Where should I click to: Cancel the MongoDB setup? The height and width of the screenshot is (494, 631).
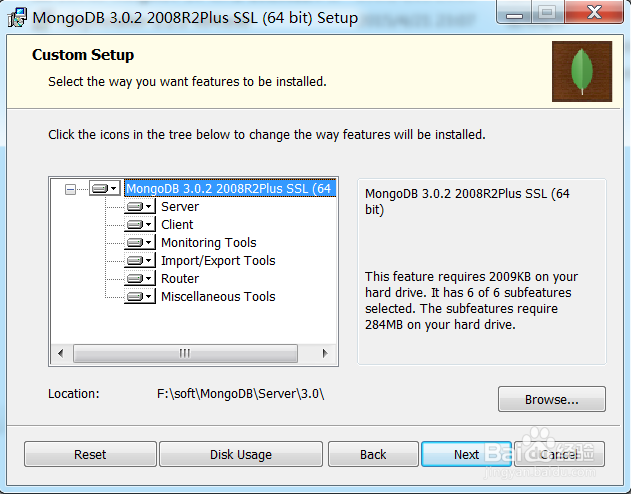pyautogui.click(x=559, y=454)
